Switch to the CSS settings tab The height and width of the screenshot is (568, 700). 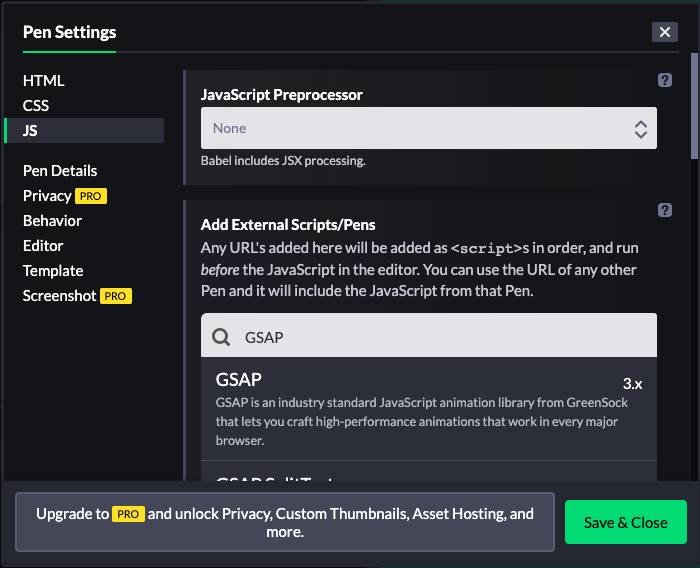(x=36, y=106)
